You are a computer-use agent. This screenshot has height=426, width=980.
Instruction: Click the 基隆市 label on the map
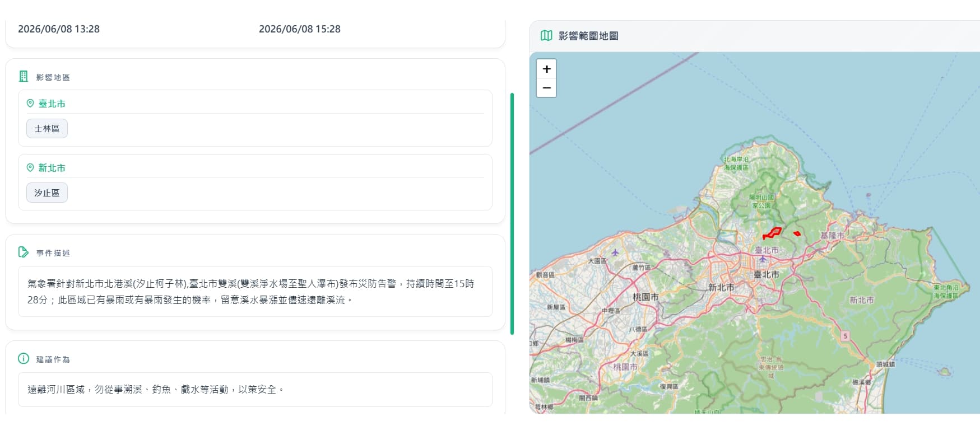pos(832,236)
